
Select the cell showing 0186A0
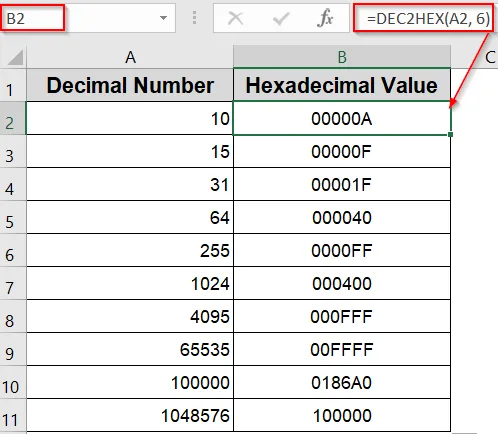(x=342, y=382)
